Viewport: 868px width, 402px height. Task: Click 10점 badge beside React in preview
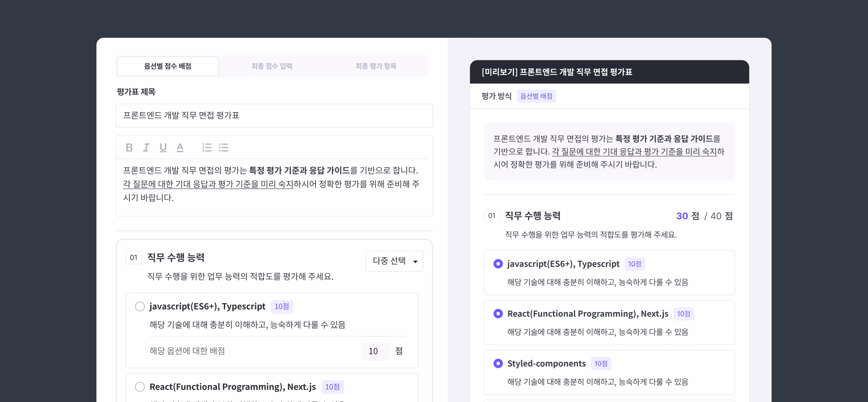click(x=684, y=314)
